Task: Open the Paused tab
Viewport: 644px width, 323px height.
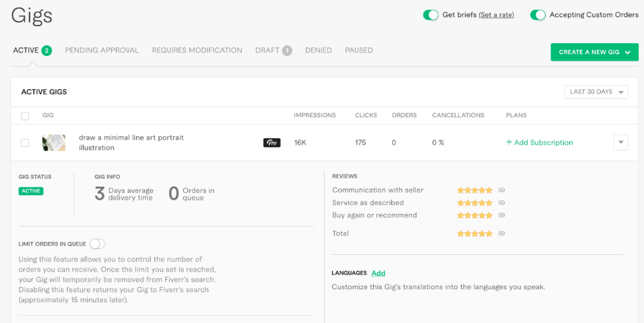Action: [358, 50]
